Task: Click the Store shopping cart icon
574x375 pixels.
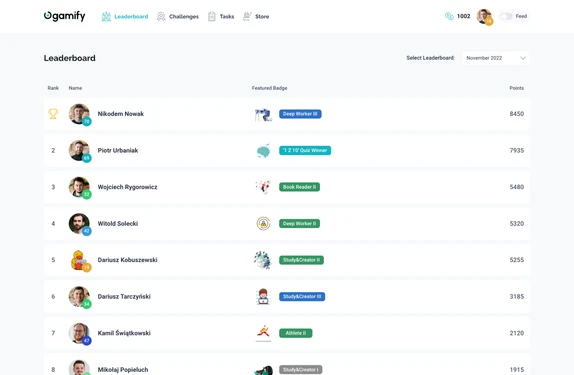Action: click(247, 16)
